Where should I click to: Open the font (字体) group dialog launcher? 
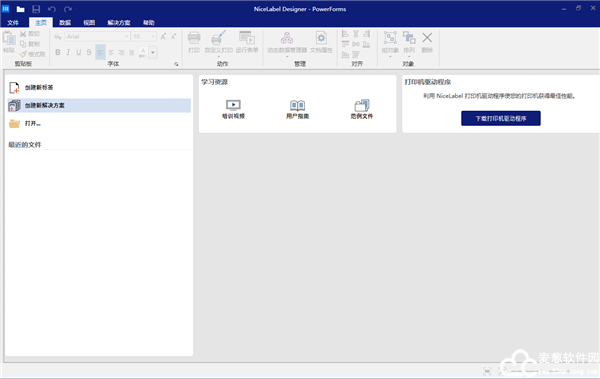176,64
